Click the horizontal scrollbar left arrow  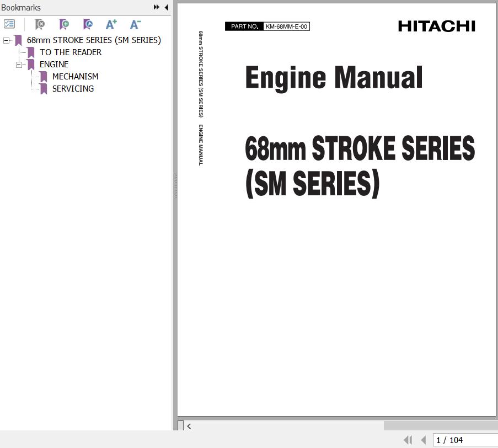pyautogui.click(x=189, y=426)
